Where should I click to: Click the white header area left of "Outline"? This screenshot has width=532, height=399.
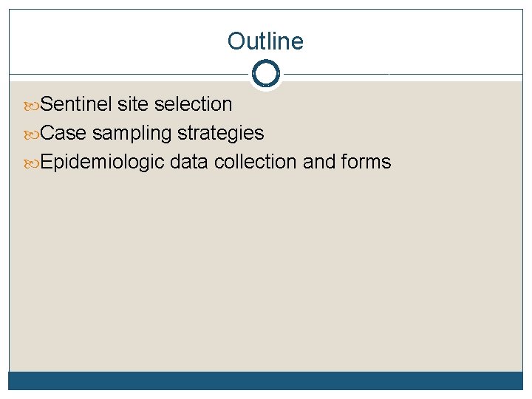point(111,41)
